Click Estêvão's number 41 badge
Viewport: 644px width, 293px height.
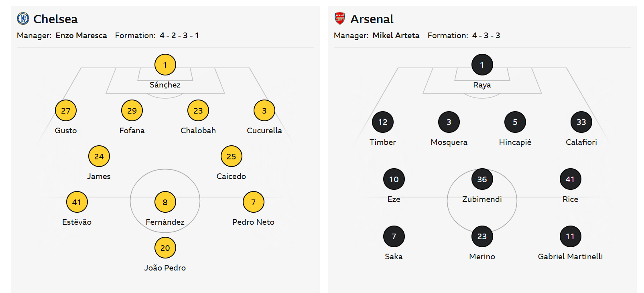pos(77,202)
